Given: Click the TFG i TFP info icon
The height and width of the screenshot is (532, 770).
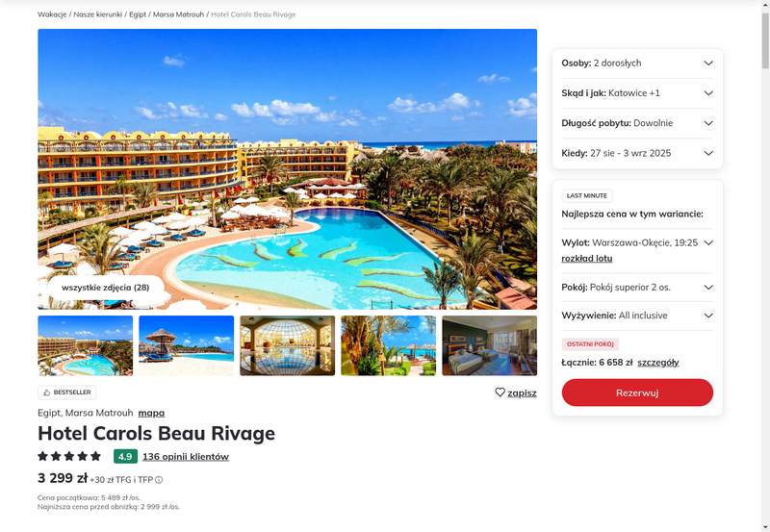Looking at the screenshot, I should (159, 480).
